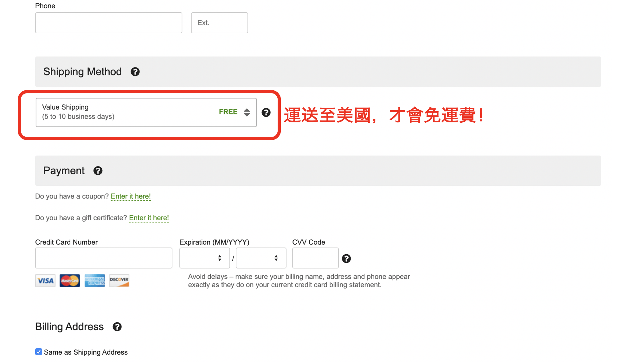Image resolution: width=644 pixels, height=362 pixels.
Task: Click help icon next to Shipping Method
Action: (x=135, y=72)
